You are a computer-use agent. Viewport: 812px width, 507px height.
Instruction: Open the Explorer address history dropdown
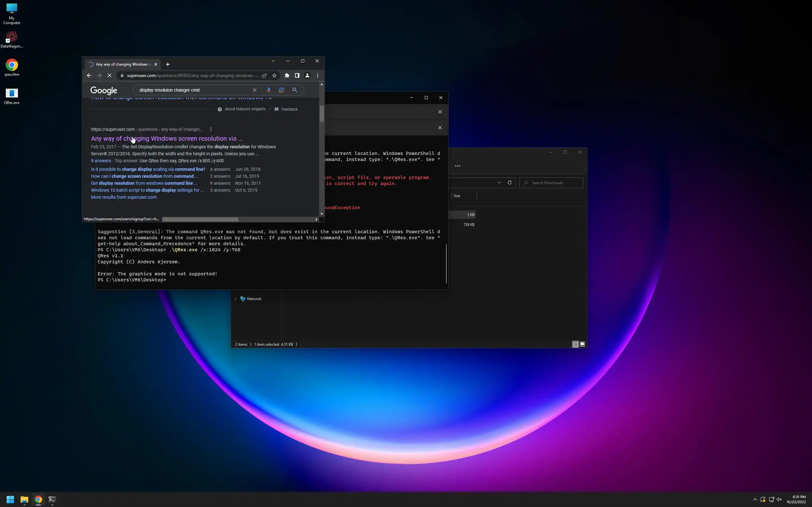click(x=499, y=183)
